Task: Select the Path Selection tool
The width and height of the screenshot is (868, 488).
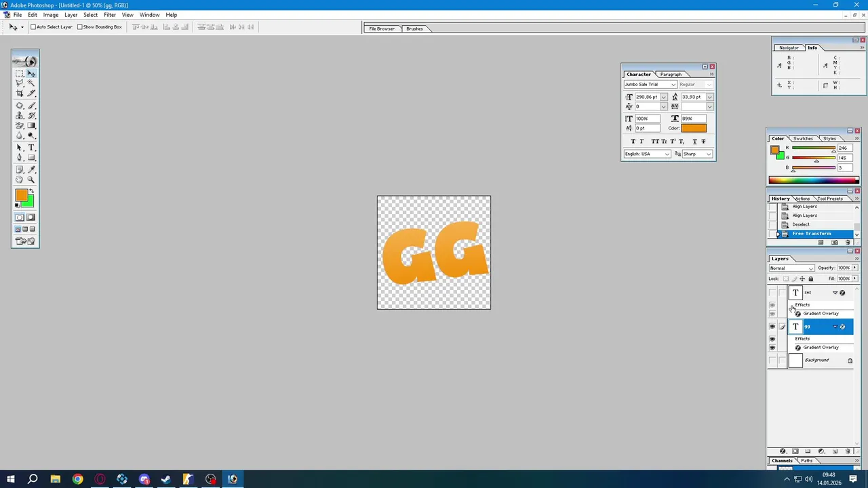Action: point(19,147)
